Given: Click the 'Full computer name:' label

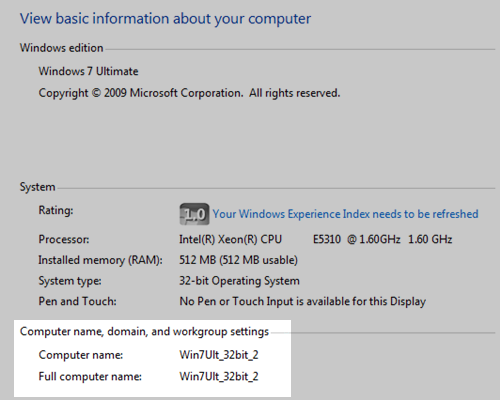Looking at the screenshot, I should [90, 377].
